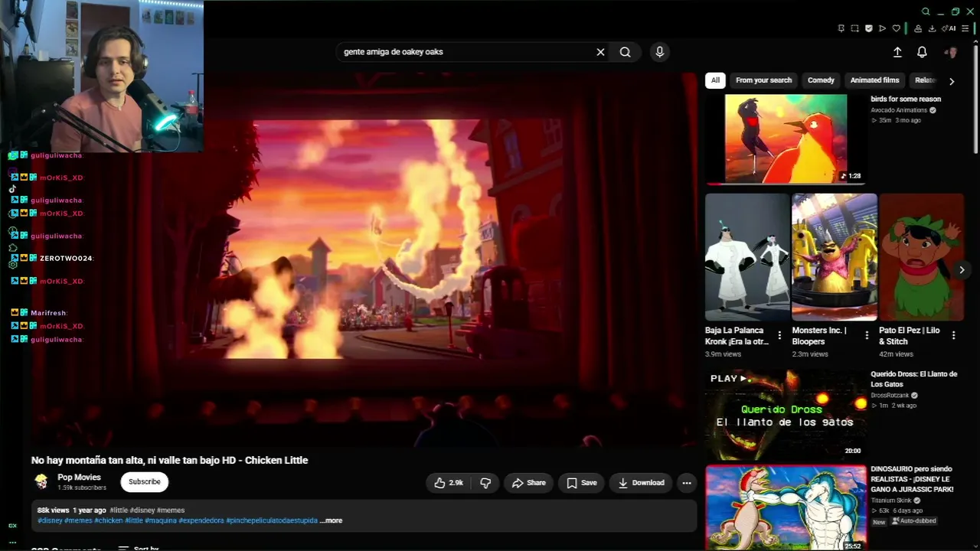
Task: Show more filter chips with right arrow
Action: pyautogui.click(x=952, y=81)
